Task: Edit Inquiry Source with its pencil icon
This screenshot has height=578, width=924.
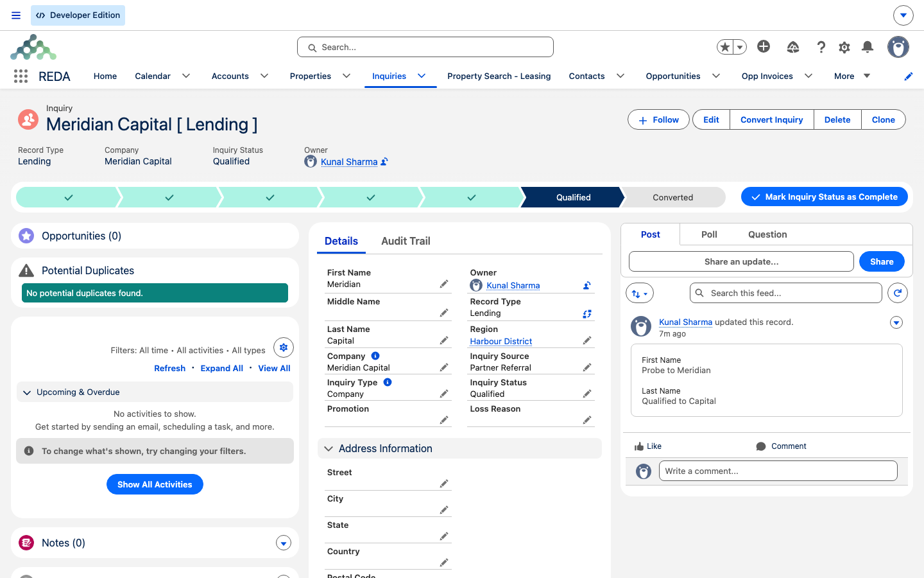Action: 586,367
